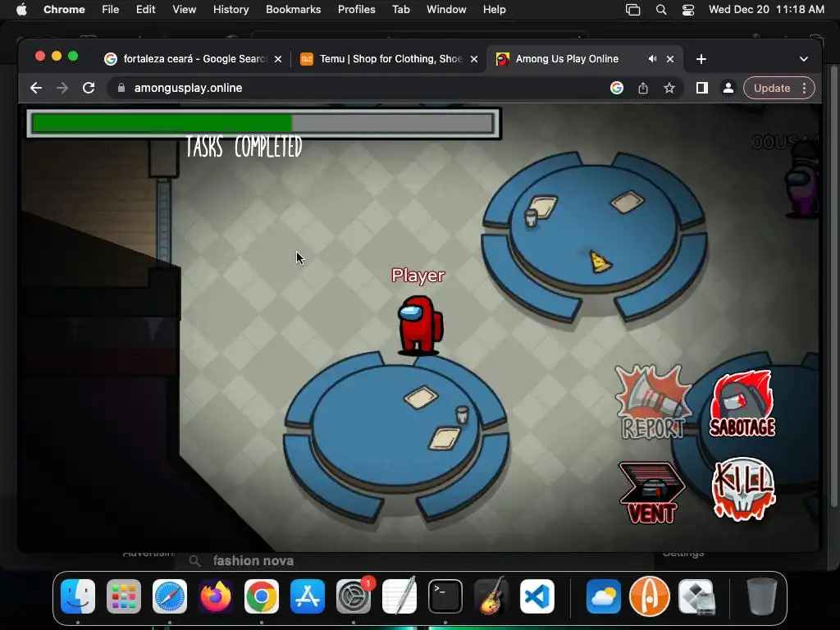Go forward with Chrome's forward arrow
Image resolution: width=840 pixels, height=630 pixels.
62,88
